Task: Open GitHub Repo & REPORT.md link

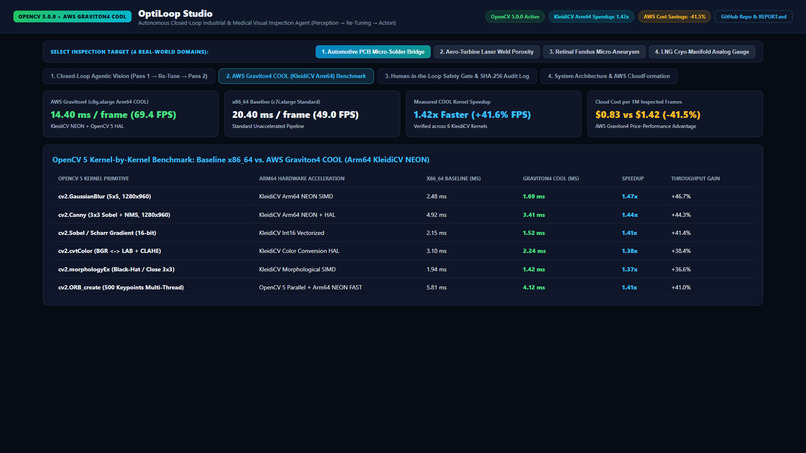Action: [754, 16]
